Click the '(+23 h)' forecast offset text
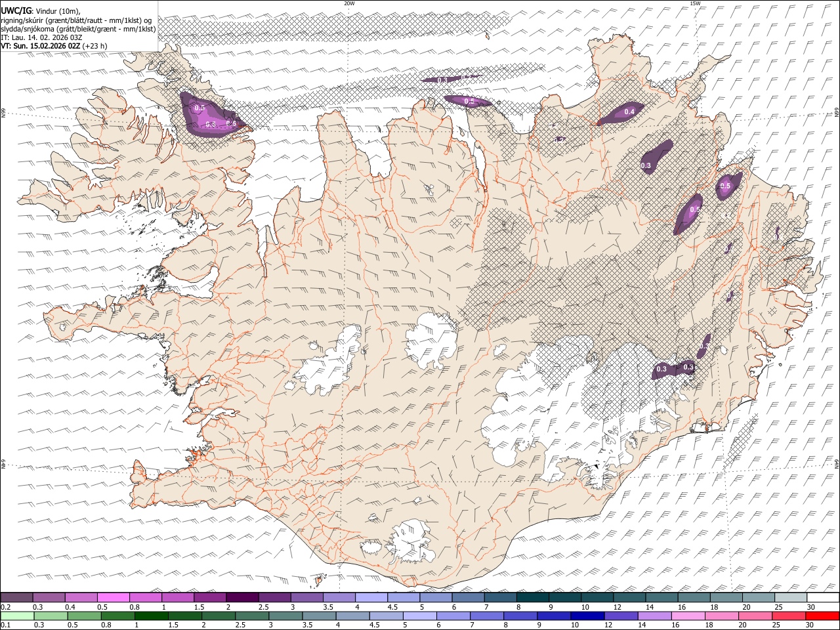This screenshot has height=630, width=840. pos(95,47)
